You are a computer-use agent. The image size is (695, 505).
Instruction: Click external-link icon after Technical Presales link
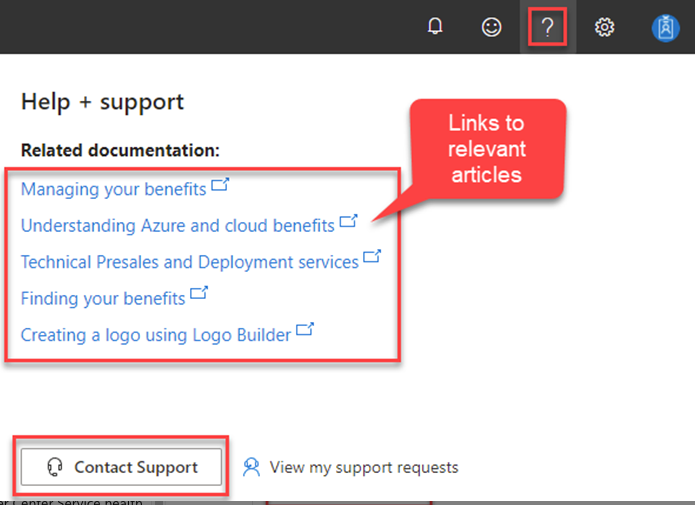372,258
